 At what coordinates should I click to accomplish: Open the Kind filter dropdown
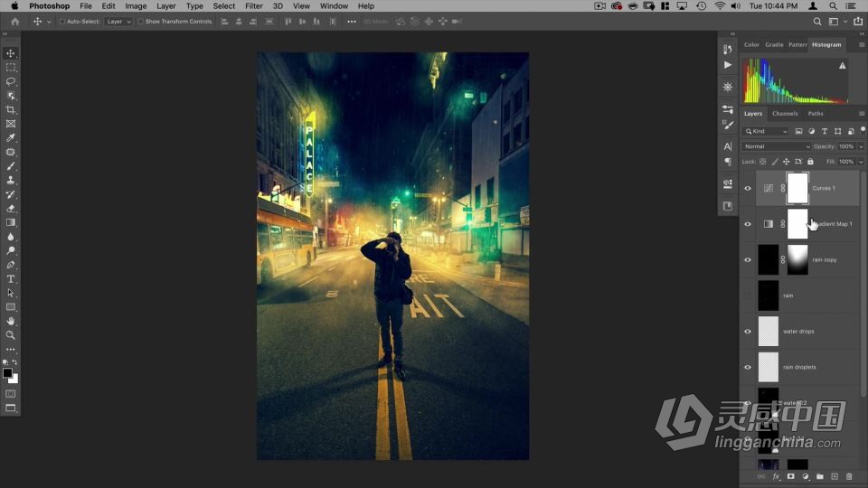(766, 131)
